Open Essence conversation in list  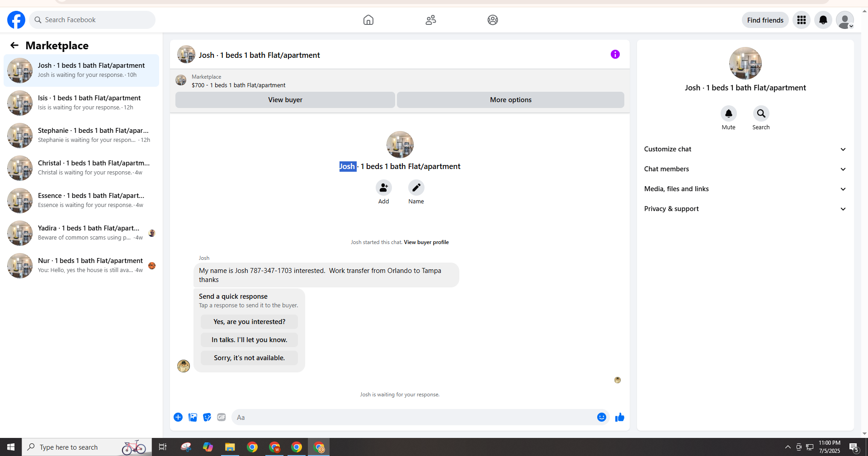(x=81, y=201)
